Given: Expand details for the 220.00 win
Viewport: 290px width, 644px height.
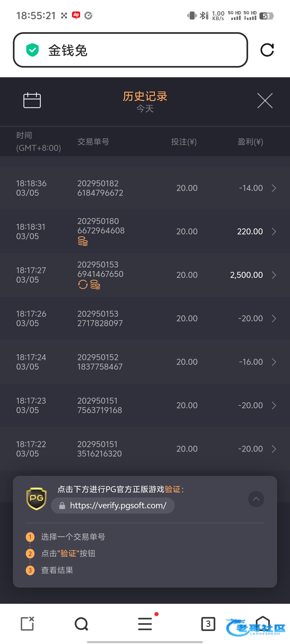Looking at the screenshot, I should (274, 232).
